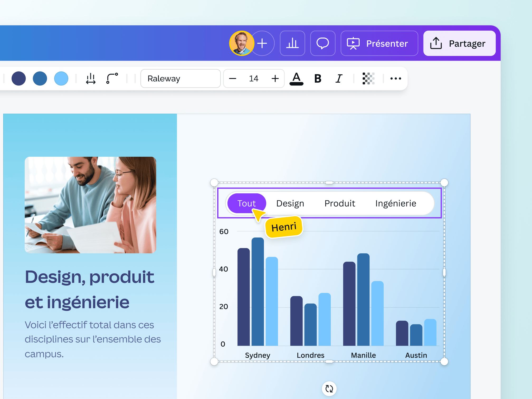532x399 pixels.
Task: Click the Partager button
Action: pyautogui.click(x=459, y=43)
